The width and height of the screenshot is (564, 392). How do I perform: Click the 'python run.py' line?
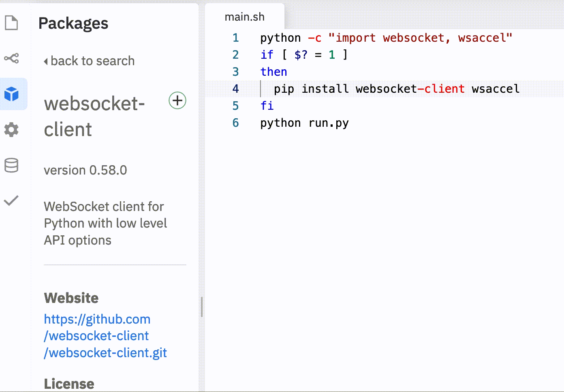click(304, 123)
